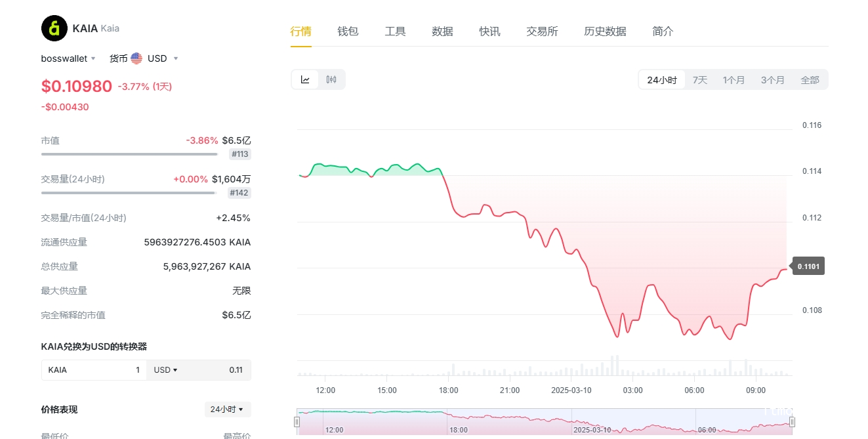Expand the bosswallet dropdown

tap(68, 58)
